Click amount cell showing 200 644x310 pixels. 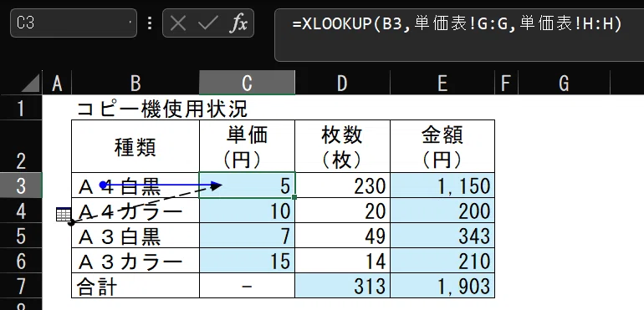point(442,211)
